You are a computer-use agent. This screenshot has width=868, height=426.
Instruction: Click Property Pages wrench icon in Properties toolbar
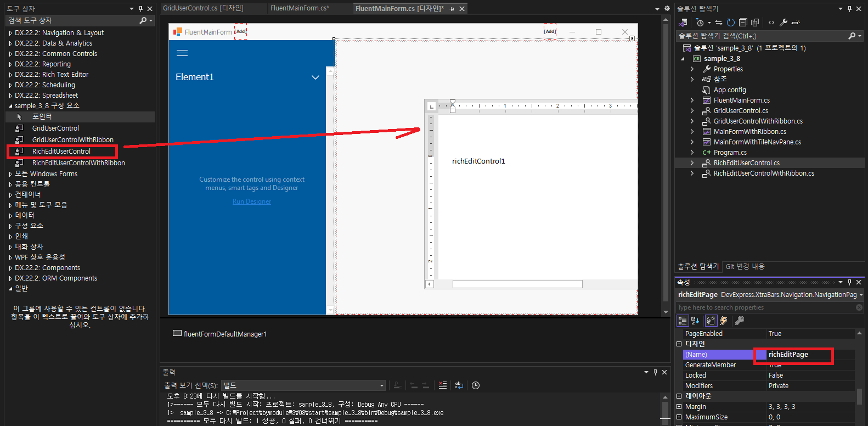coord(740,321)
